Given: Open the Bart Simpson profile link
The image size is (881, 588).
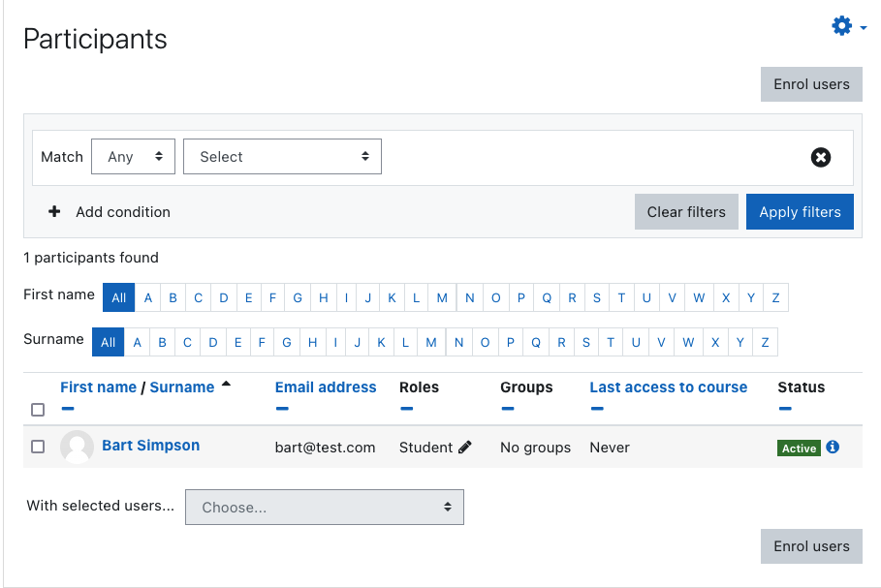Looking at the screenshot, I should (x=150, y=446).
